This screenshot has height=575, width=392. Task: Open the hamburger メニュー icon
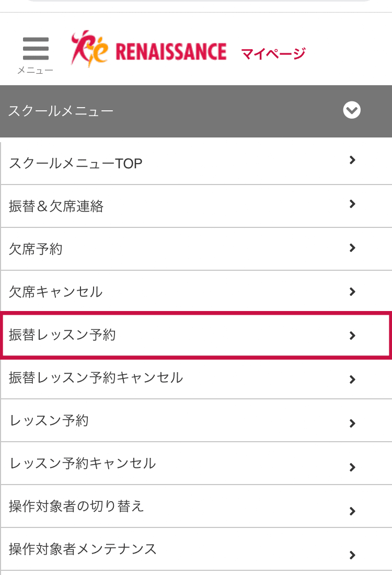(x=36, y=55)
